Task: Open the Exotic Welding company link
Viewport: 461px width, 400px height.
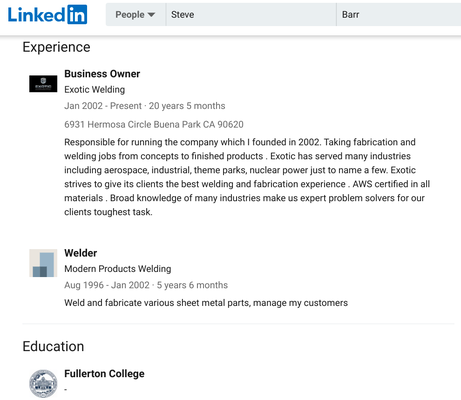Action: 95,90
